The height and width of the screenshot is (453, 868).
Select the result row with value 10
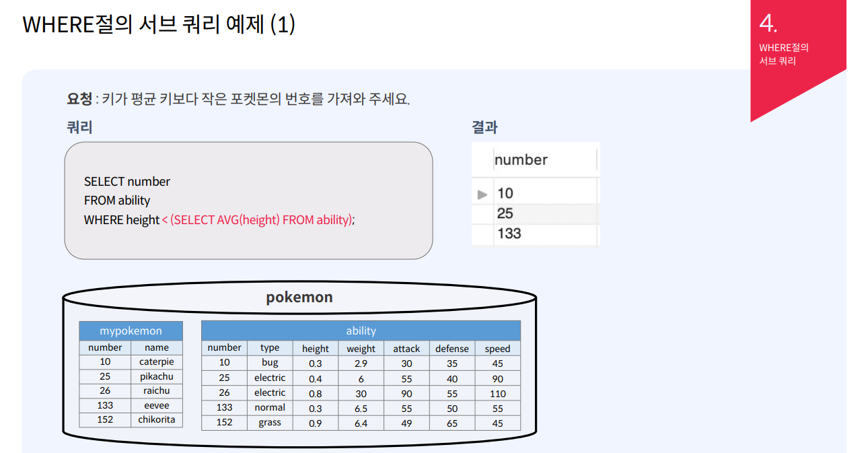pyautogui.click(x=535, y=194)
